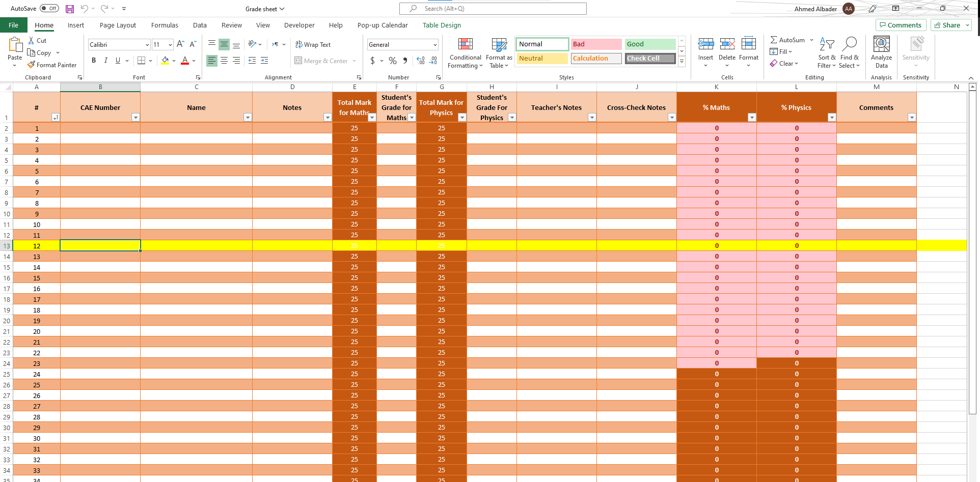
Task: Open the File tab
Action: point(14,25)
